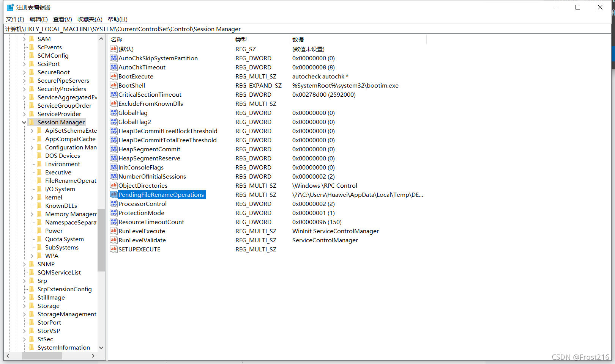Expand the Memory Management subkey
This screenshot has height=364, width=615.
32,214
